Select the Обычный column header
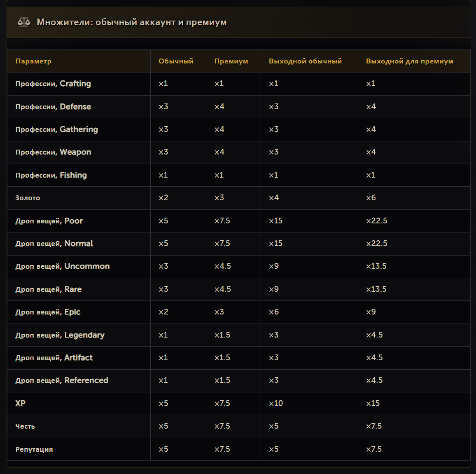The image size is (476, 474). point(176,61)
